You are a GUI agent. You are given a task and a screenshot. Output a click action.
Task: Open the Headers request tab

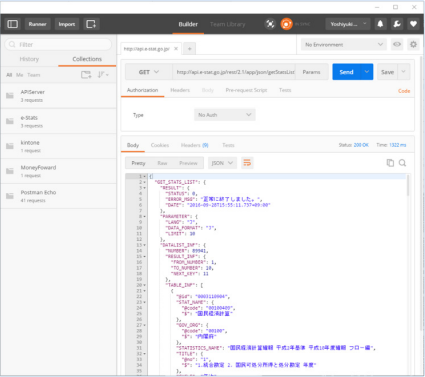coord(180,90)
